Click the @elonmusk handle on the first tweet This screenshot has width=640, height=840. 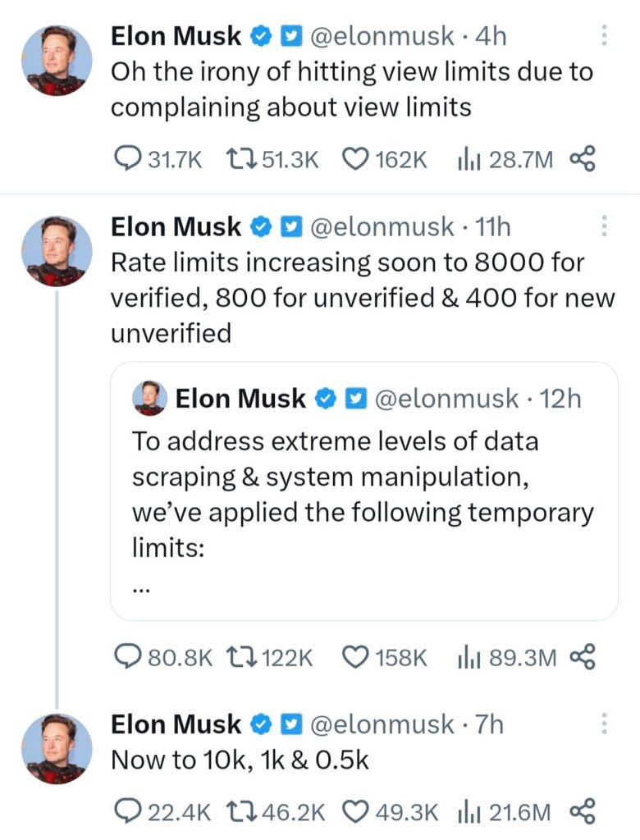click(x=384, y=35)
